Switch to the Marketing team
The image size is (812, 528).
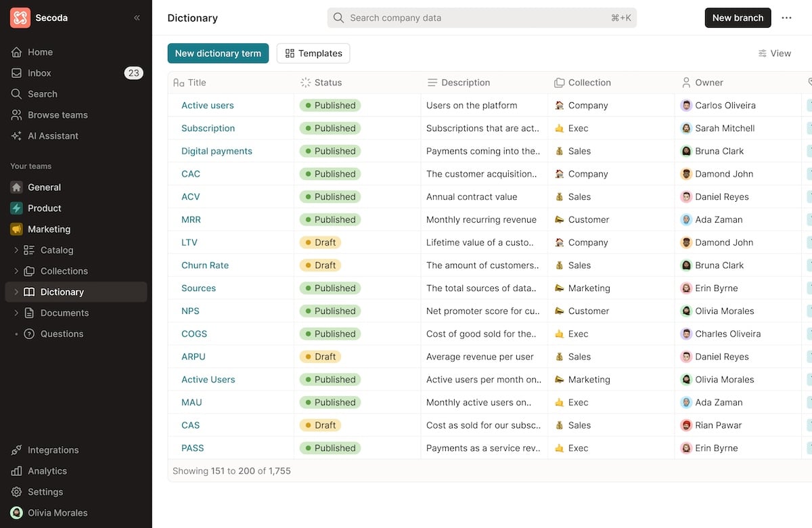point(50,229)
